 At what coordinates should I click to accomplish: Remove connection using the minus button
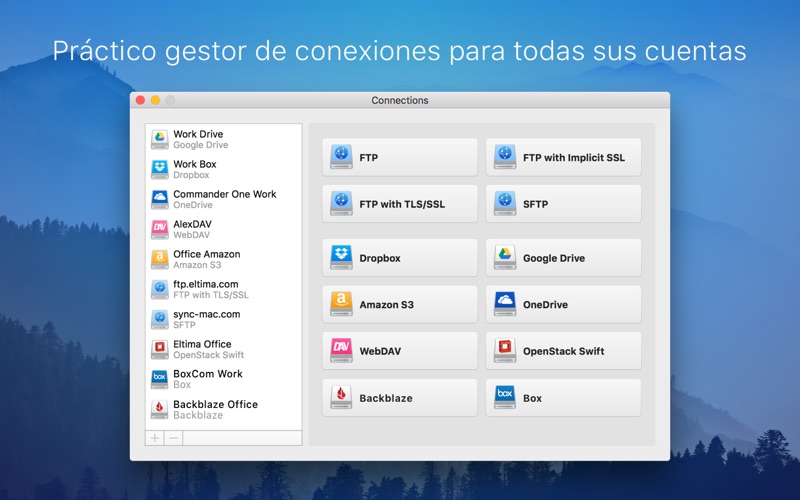pos(173,438)
